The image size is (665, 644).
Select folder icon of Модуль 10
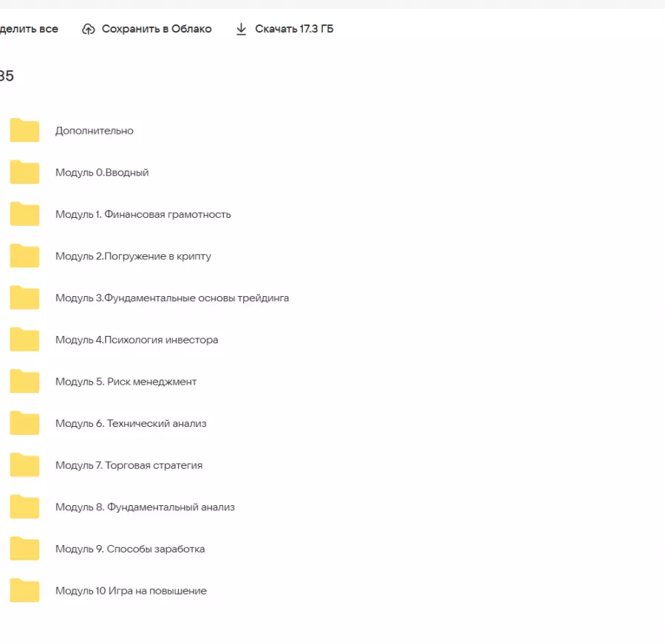24,591
